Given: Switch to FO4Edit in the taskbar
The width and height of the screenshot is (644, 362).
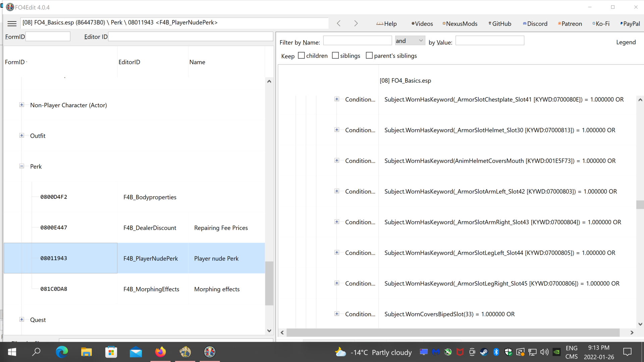Looking at the screenshot, I should [210, 352].
